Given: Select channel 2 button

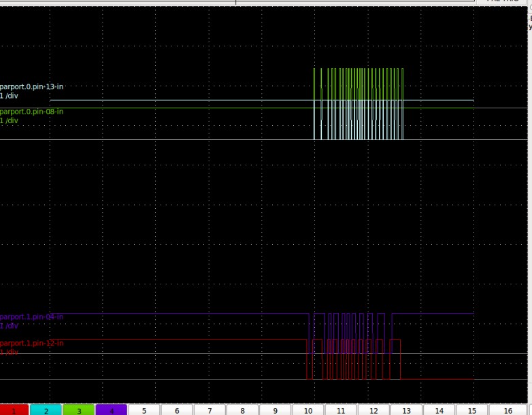Looking at the screenshot, I should 46,410.
